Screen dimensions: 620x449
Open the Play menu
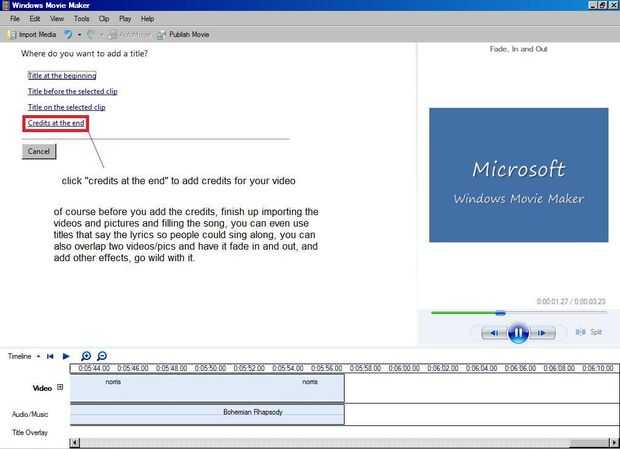125,19
